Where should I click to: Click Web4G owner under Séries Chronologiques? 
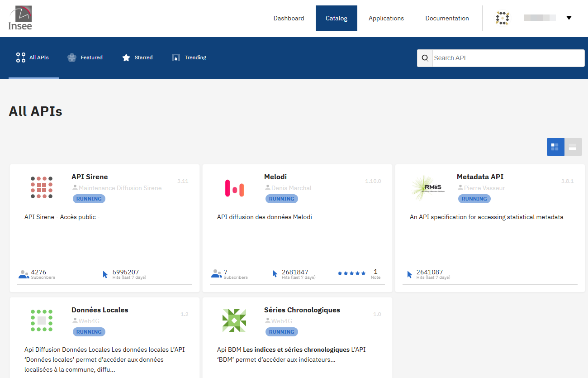pos(282,321)
